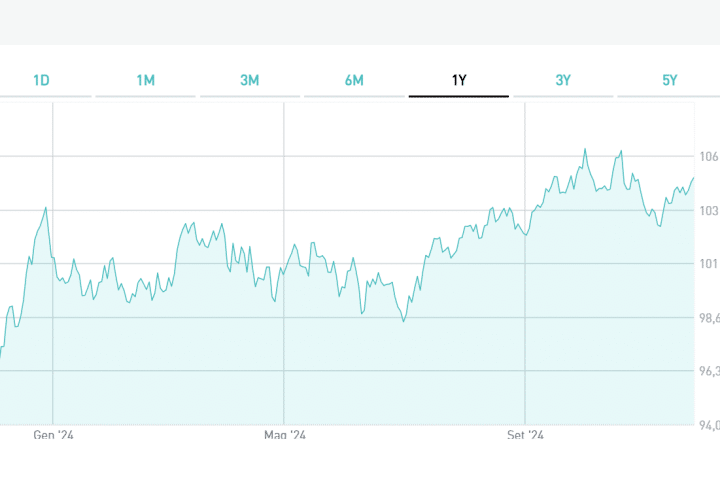Image resolution: width=720 pixels, height=480 pixels.
Task: Click the 98,6 price axis label
Action: [708, 318]
